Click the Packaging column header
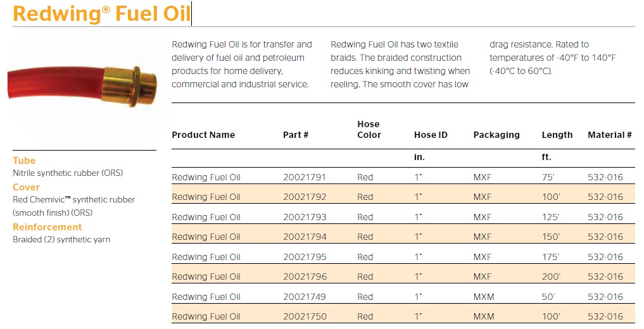644x329 pixels. coord(496,135)
